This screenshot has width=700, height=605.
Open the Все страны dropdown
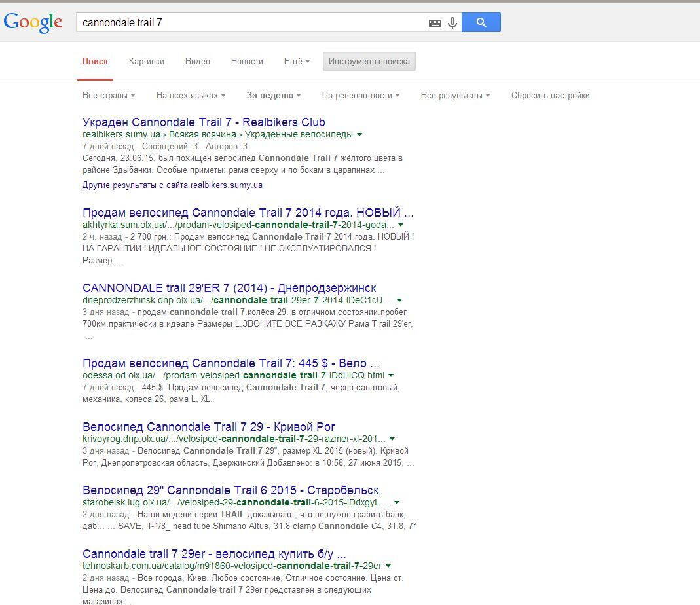pyautogui.click(x=109, y=95)
